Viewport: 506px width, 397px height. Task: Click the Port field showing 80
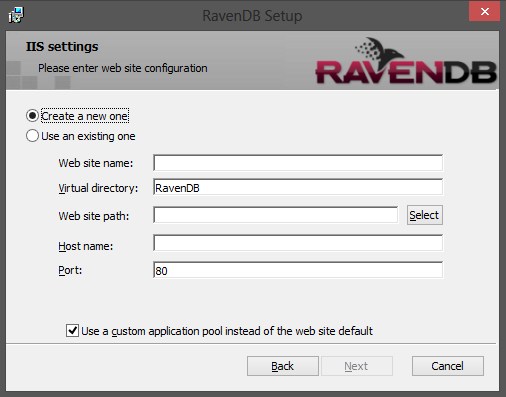pos(298,270)
